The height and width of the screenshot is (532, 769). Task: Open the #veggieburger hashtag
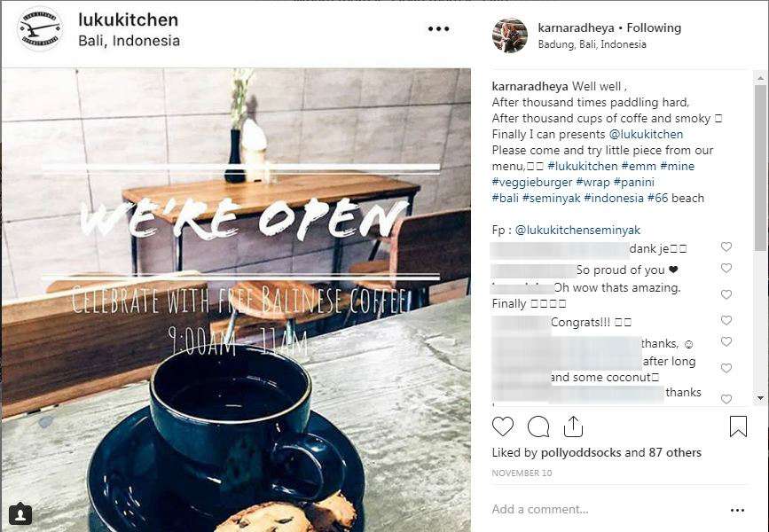pyautogui.click(x=532, y=182)
